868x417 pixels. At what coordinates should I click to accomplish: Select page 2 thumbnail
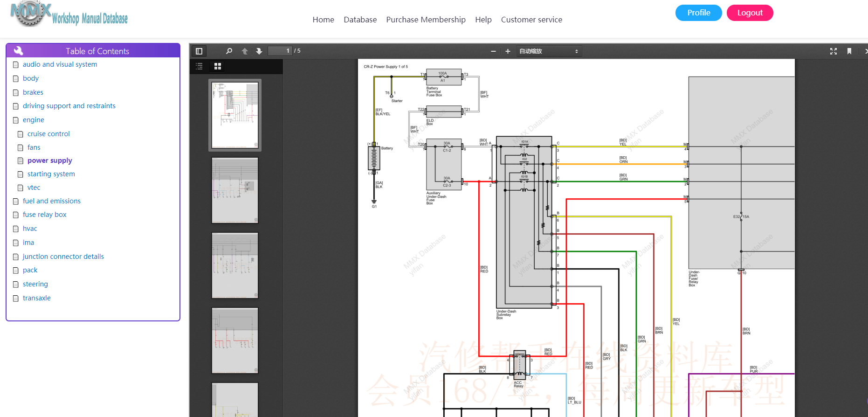pos(235,190)
